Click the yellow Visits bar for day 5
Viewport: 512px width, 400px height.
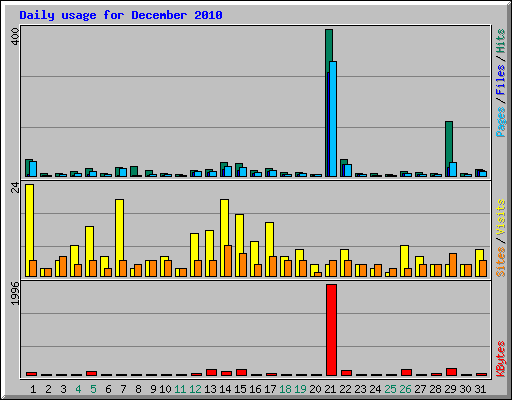coord(89,243)
